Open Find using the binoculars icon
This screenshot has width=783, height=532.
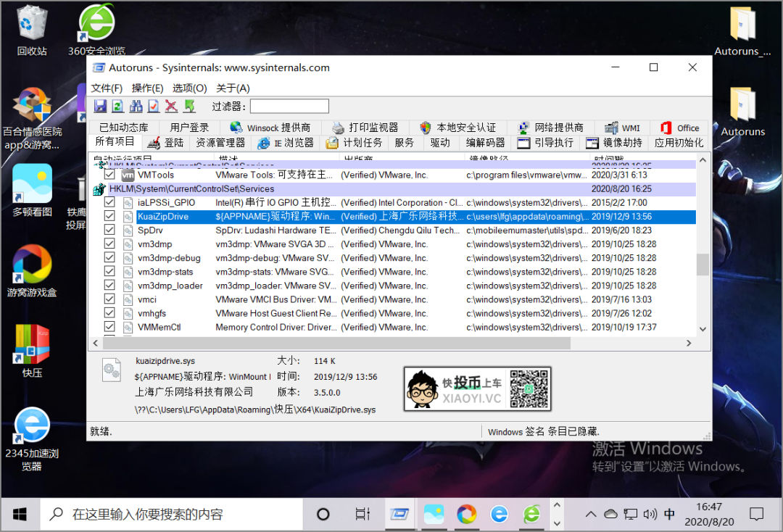click(x=135, y=106)
